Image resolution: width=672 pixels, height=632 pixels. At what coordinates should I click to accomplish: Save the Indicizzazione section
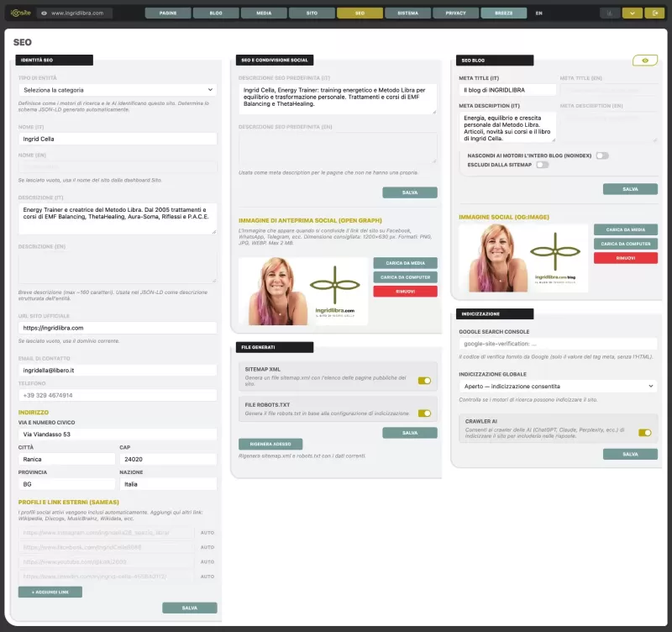630,454
